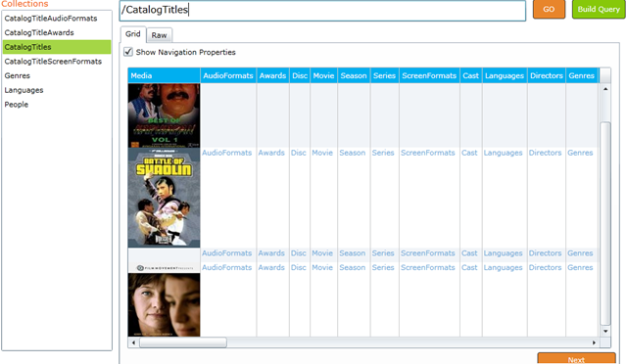
Task: Click the grid scroll up arrow
Action: coord(605,89)
